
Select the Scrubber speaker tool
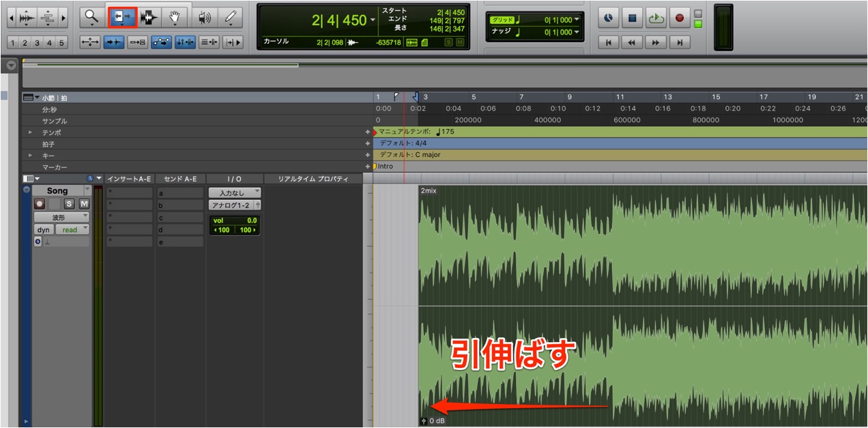[205, 17]
